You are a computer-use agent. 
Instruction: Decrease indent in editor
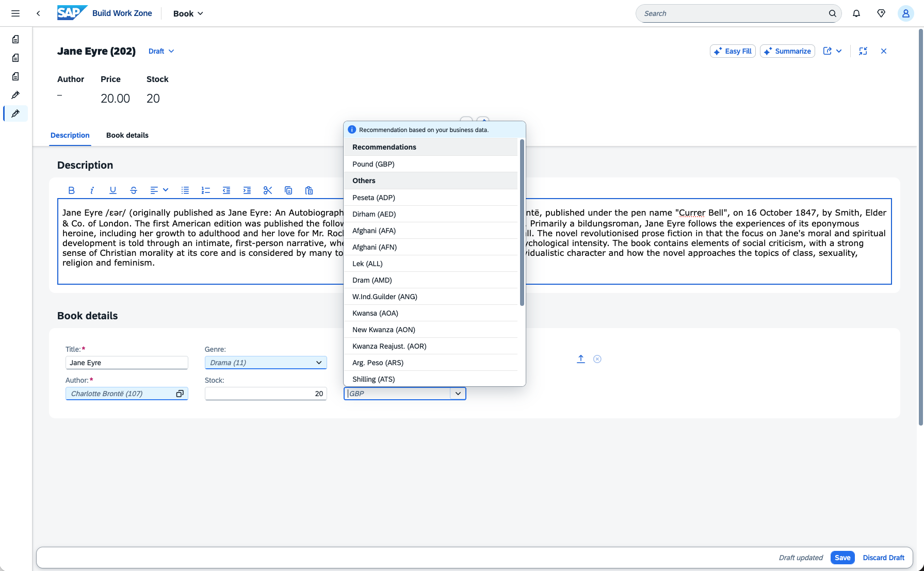tap(226, 190)
